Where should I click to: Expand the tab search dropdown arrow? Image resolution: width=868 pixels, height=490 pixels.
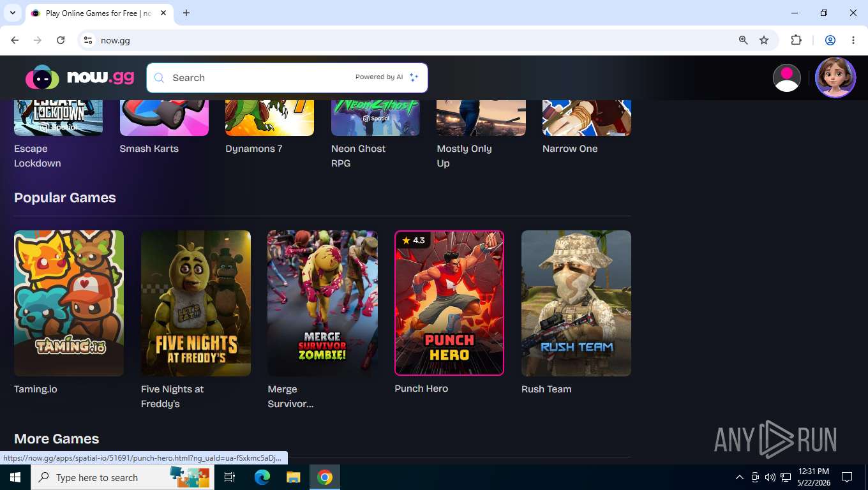point(12,13)
